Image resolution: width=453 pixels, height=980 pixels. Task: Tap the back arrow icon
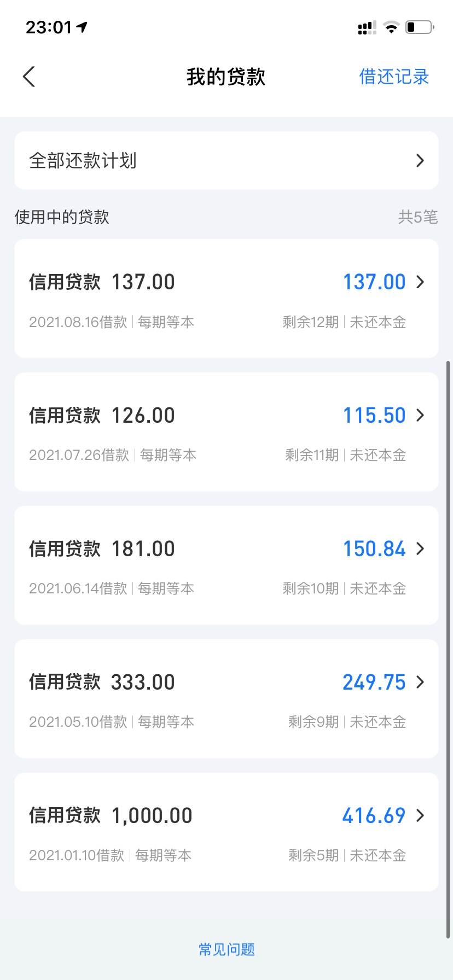coord(30,77)
